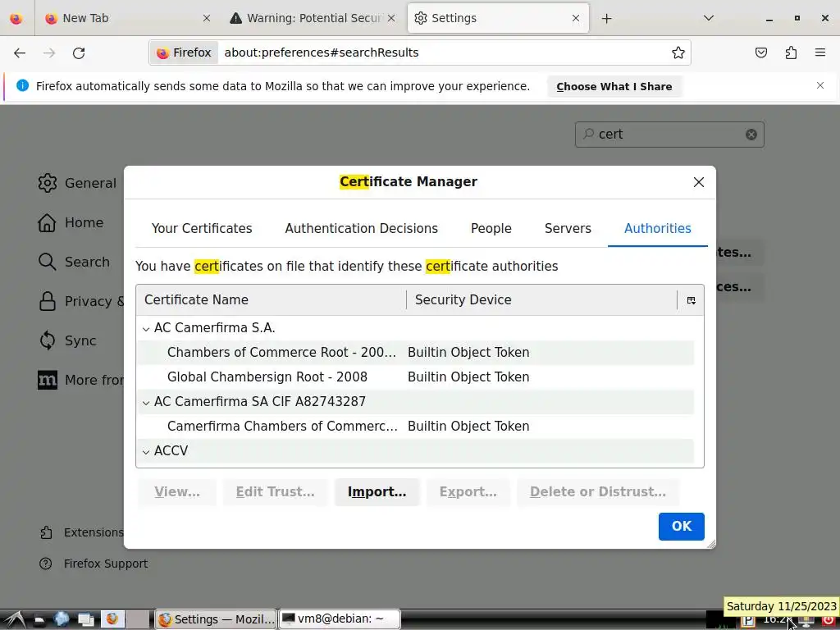
Task: Click the Export... button
Action: (x=468, y=492)
